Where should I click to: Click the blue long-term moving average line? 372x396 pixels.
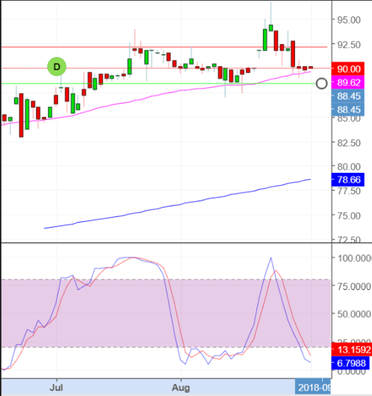(x=177, y=204)
